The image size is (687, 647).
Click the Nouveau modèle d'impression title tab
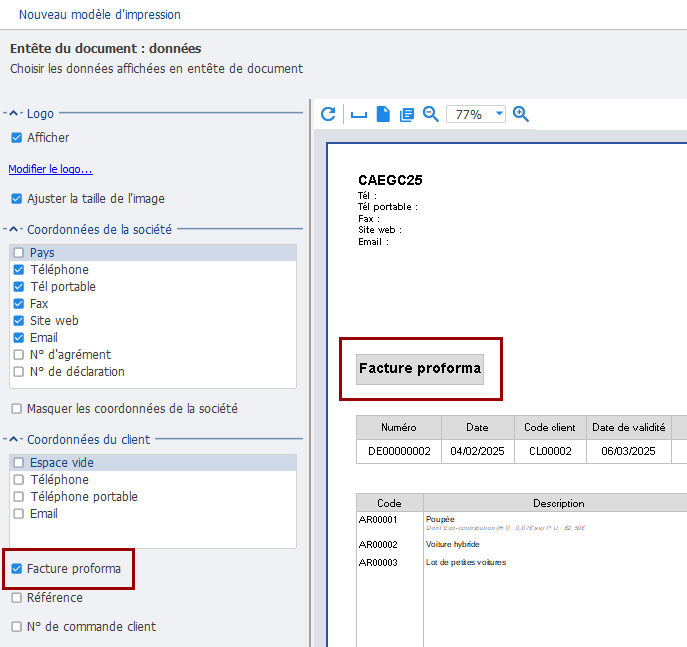100,15
